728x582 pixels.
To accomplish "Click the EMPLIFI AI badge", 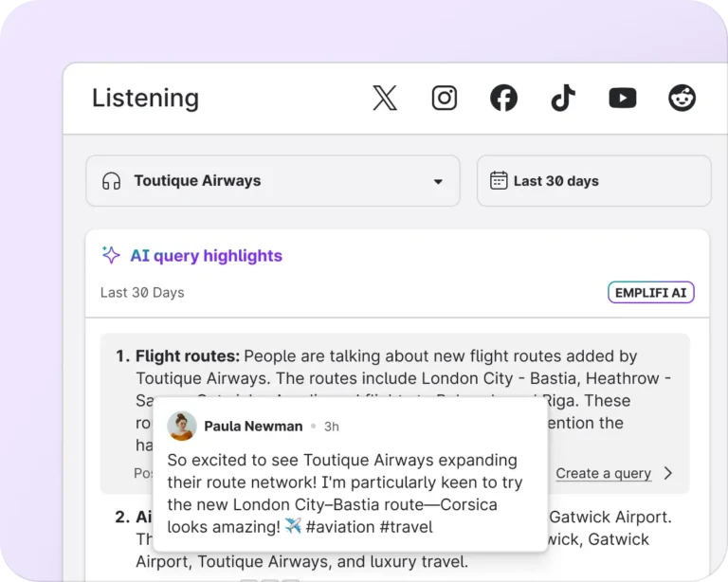I will tap(651, 292).
